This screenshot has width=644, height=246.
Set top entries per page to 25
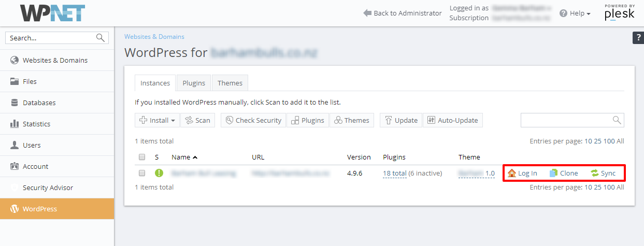coord(597,141)
